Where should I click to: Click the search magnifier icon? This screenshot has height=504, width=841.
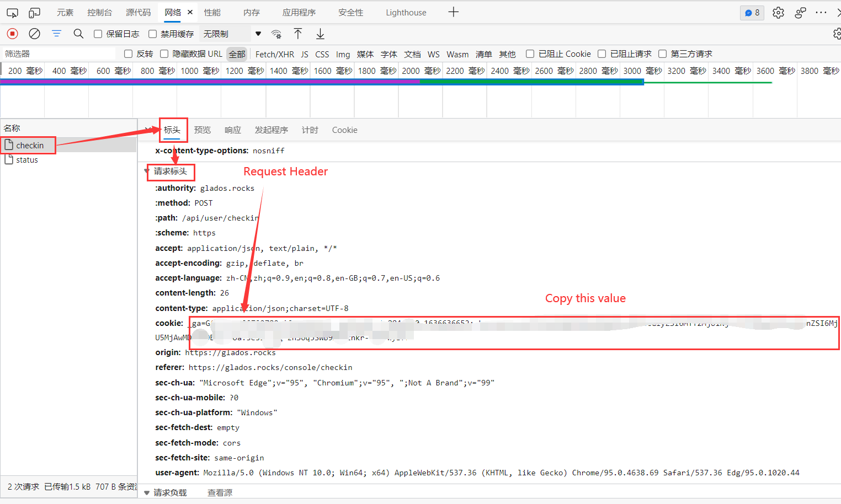point(78,34)
